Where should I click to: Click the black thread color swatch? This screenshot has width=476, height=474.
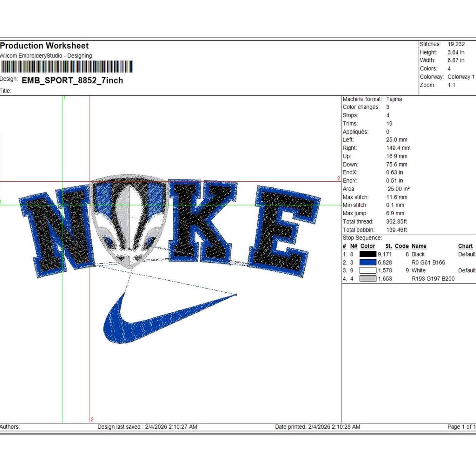368,254
